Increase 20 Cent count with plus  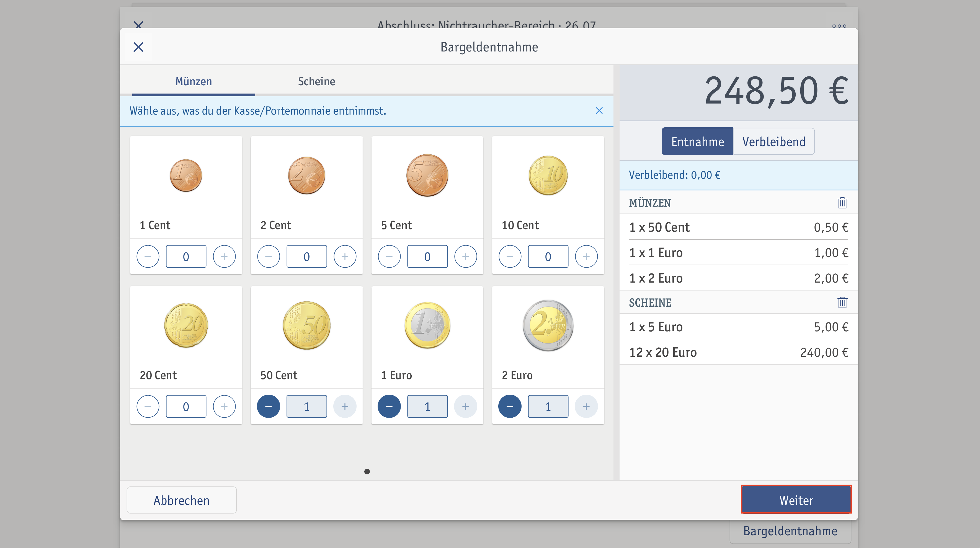[225, 407]
